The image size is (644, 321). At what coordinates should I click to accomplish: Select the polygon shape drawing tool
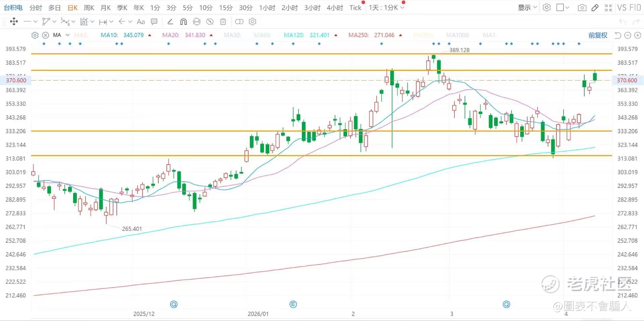46,22
